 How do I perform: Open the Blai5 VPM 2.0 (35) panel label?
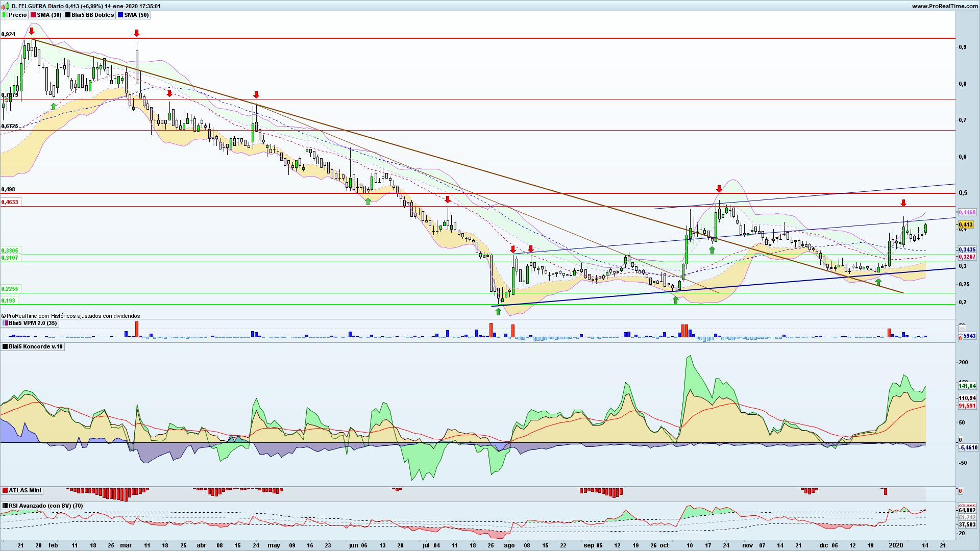click(33, 323)
